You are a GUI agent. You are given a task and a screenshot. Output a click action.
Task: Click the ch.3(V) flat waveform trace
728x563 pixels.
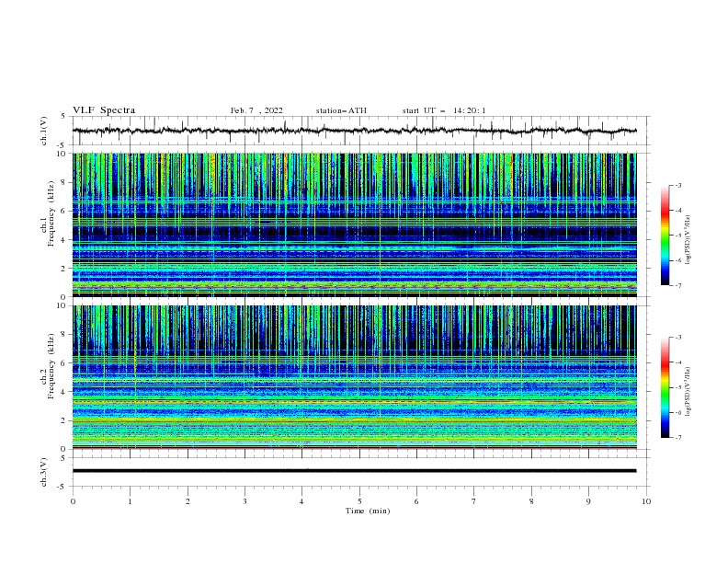tap(354, 471)
